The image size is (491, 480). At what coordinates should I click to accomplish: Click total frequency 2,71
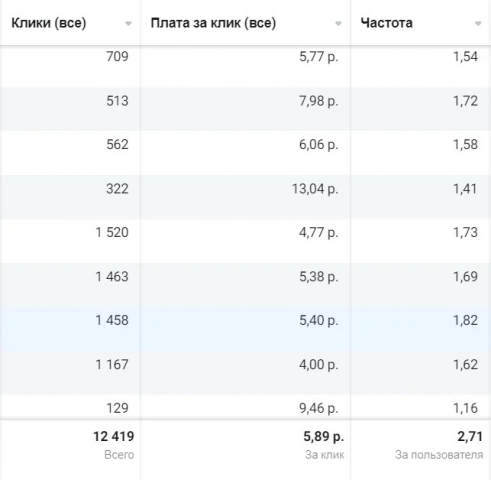[470, 436]
